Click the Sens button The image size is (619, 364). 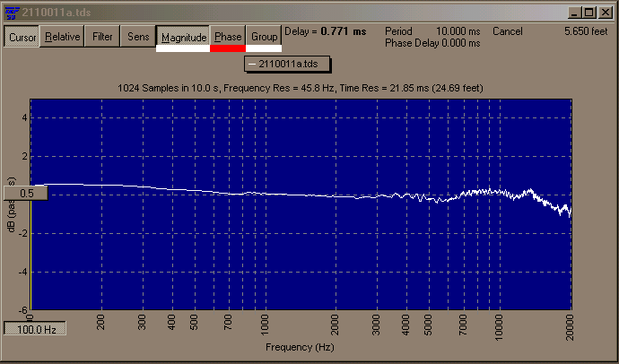(x=138, y=37)
